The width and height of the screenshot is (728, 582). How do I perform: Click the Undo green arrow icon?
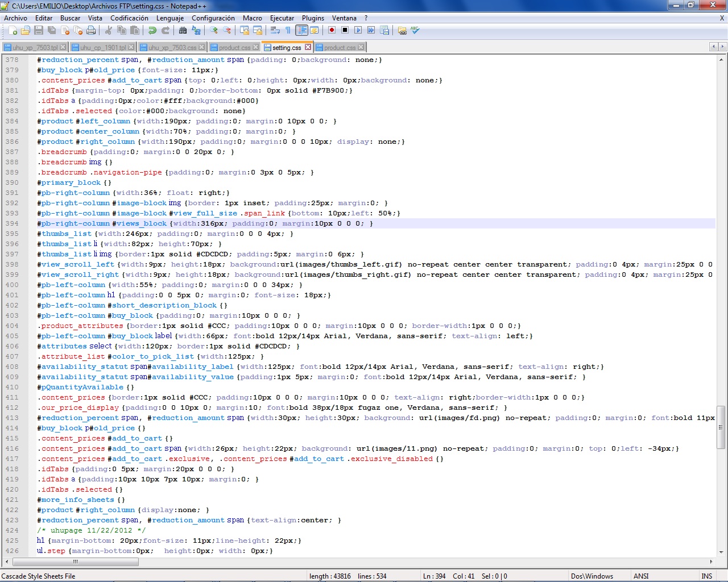click(x=152, y=31)
